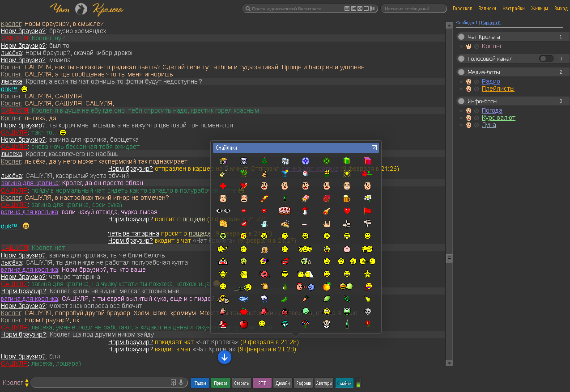Insert the pizza slice smiley
The width and height of the screenshot is (570, 392).
click(x=285, y=223)
